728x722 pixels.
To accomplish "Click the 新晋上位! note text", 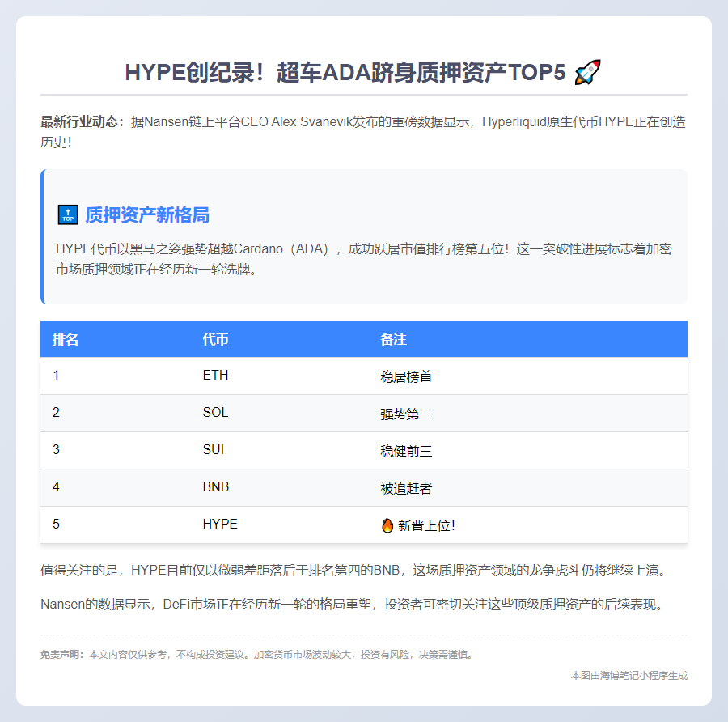I will (x=426, y=525).
